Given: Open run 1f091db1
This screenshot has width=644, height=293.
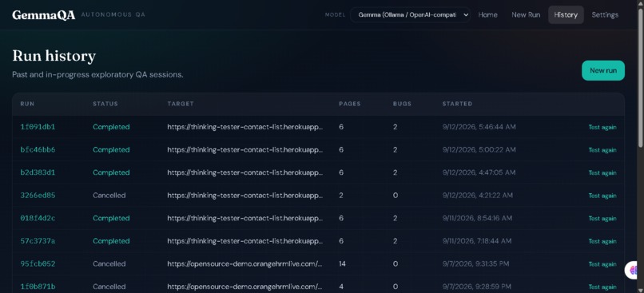Looking at the screenshot, I should tap(38, 127).
